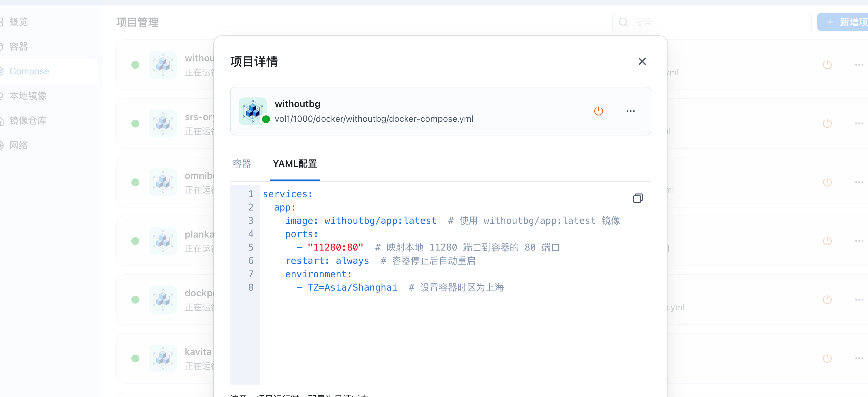Select the YAML配置 tab
This screenshot has height=397, width=868.
point(295,163)
